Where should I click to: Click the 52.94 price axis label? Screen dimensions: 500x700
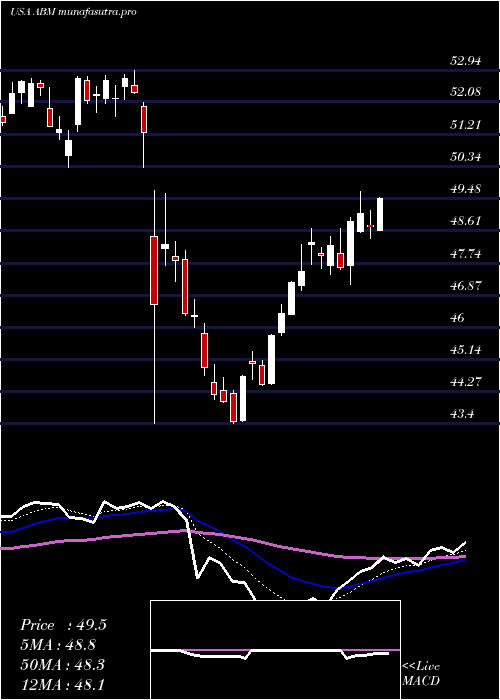click(466, 61)
